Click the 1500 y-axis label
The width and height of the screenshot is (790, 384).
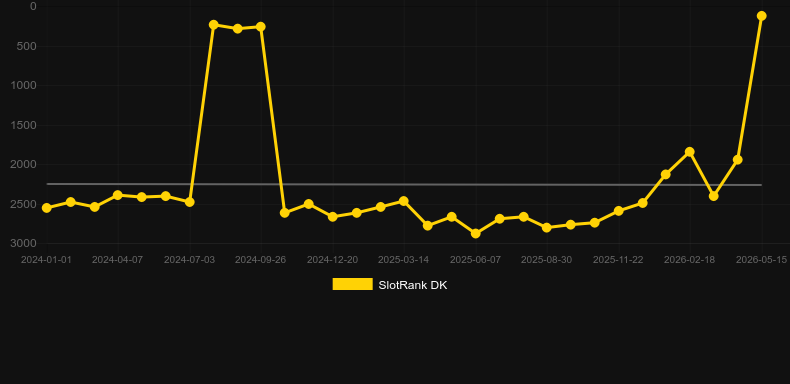24,125
